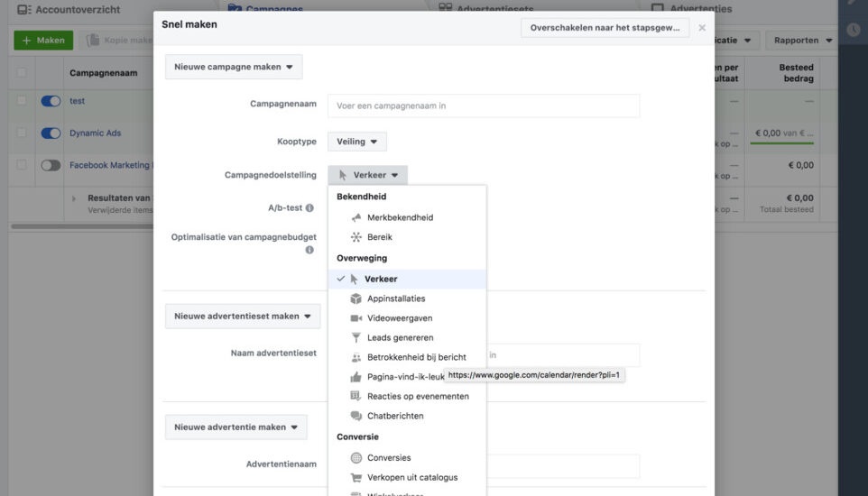Collapse the Verkeer campaign objective dropdown
This screenshot has width=868, height=496.
(367, 175)
